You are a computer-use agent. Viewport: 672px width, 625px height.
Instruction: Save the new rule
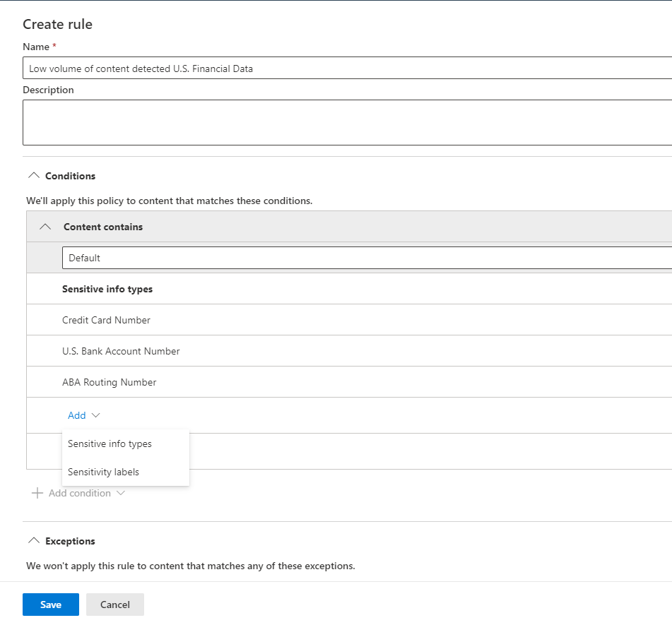50,604
